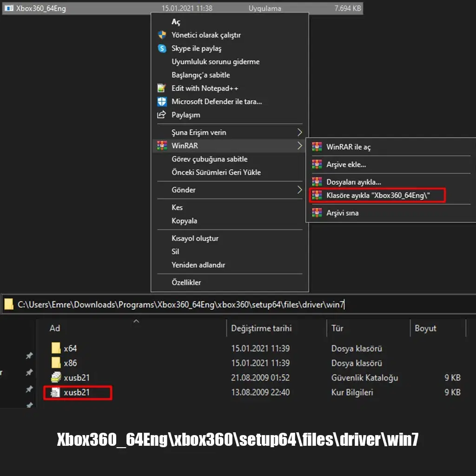
Task: Click the pin icon beside x64 row
Action: tap(29, 356)
